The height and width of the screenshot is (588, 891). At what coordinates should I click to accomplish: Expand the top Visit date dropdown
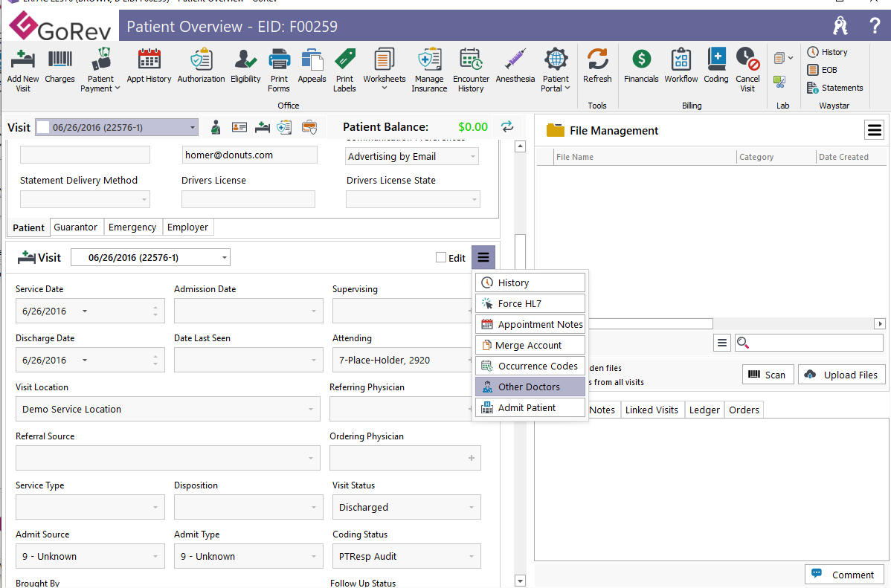192,127
